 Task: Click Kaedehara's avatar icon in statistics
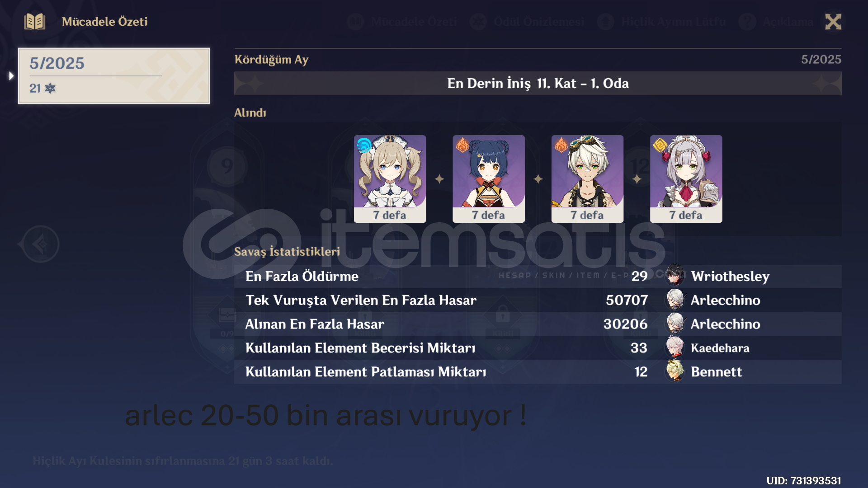[x=675, y=347]
